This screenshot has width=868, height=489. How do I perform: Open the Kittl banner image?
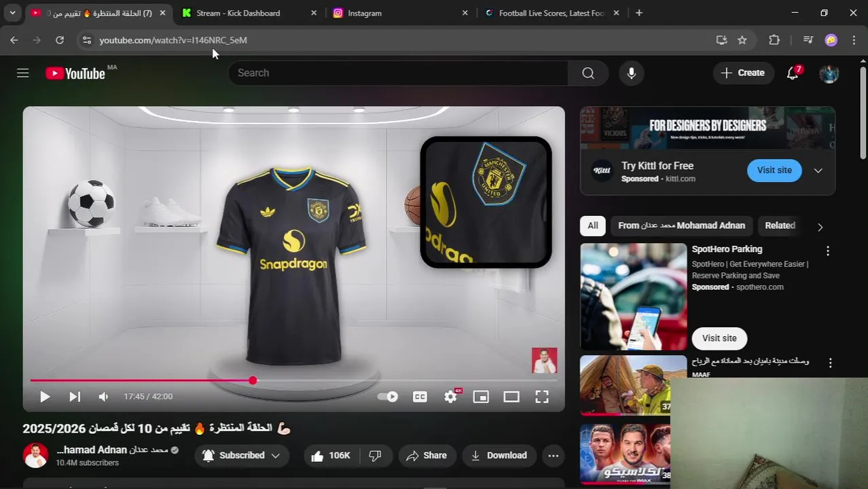point(708,128)
